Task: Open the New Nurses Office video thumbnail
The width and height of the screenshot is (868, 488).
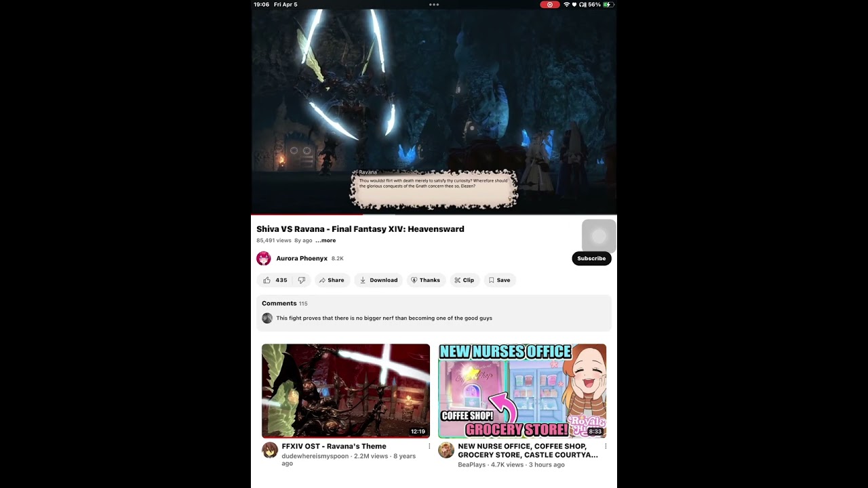Action: (x=522, y=391)
